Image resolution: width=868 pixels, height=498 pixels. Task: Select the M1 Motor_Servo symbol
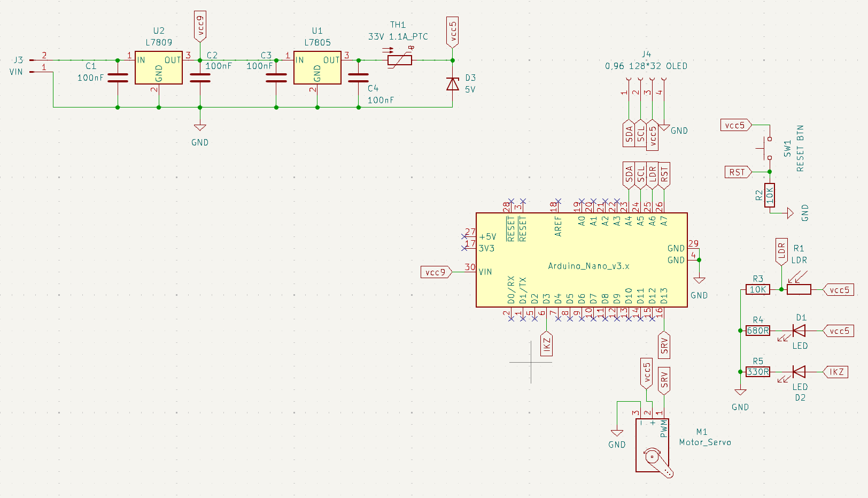tap(653, 447)
